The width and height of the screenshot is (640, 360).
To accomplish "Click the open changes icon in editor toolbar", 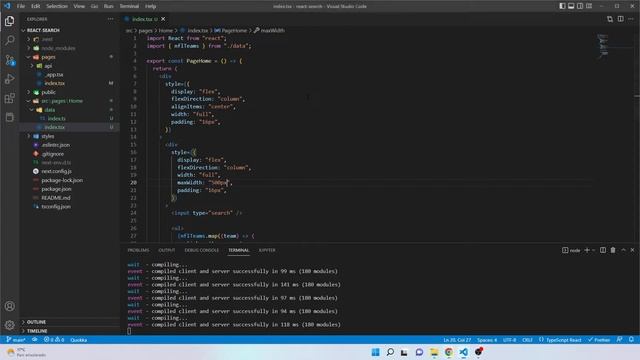I will (610, 19).
